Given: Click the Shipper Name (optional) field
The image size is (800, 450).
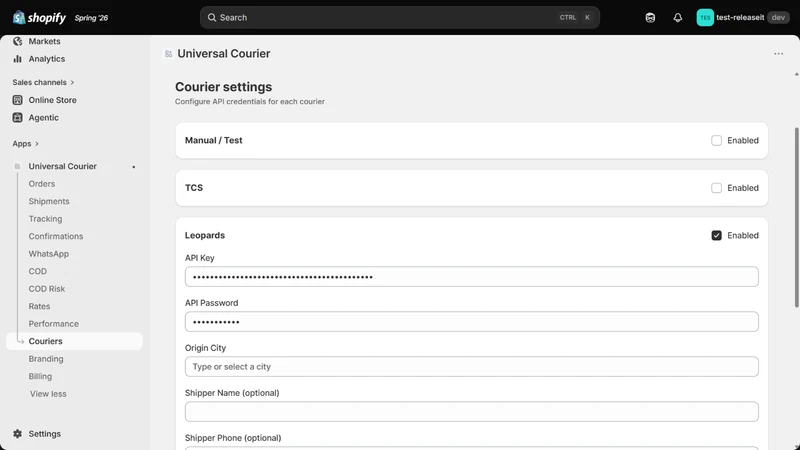Looking at the screenshot, I should [x=471, y=412].
